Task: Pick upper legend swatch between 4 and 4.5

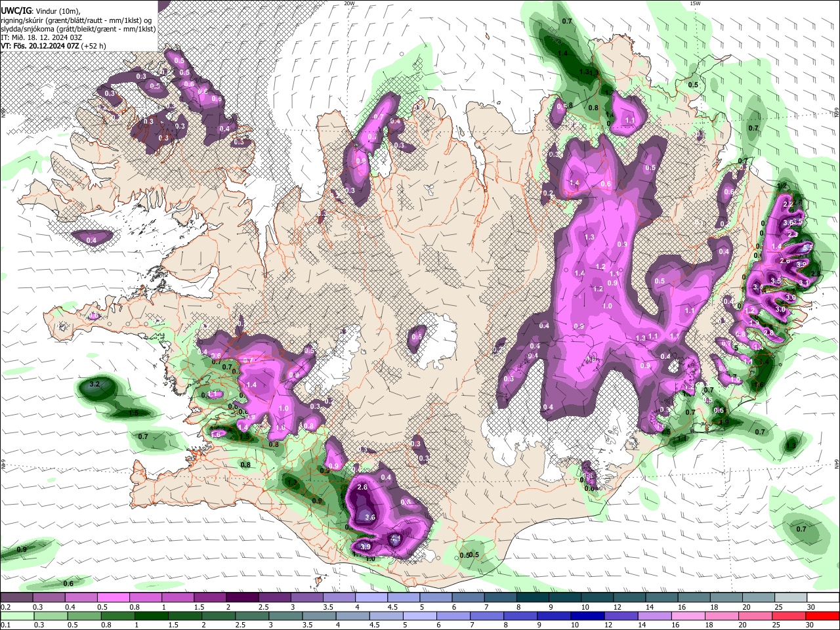Action: (x=371, y=598)
